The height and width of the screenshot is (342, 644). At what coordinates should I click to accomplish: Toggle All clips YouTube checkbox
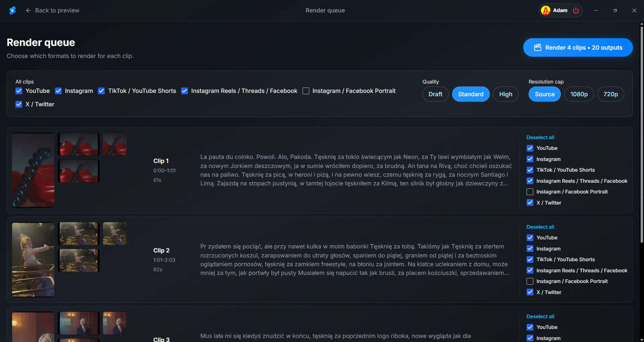(x=19, y=91)
